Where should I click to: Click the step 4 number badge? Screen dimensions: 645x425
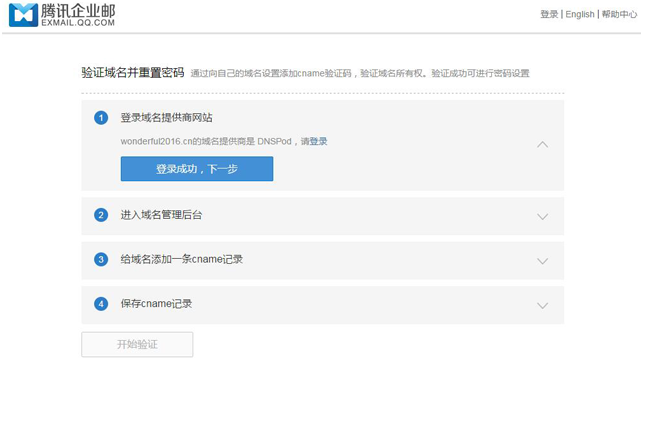point(101,304)
